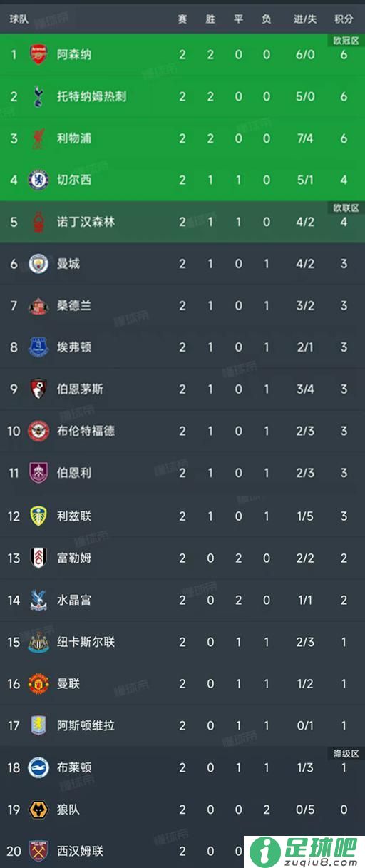365x868 pixels.
Task: Click the 降级区 relegation zone label
Action: click(x=346, y=753)
